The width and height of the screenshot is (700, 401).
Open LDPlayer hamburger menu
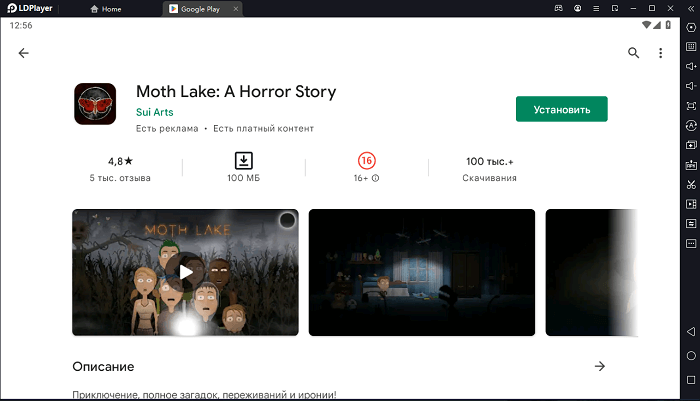[596, 8]
